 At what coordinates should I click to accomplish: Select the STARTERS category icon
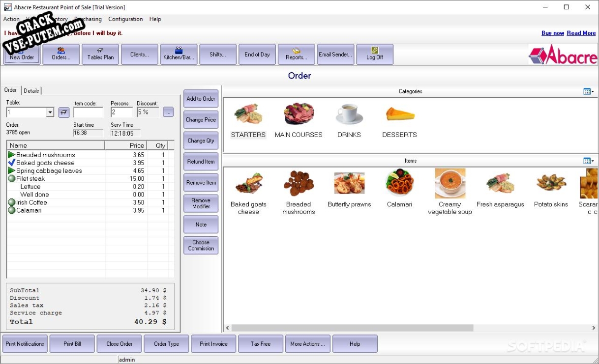pos(248,120)
